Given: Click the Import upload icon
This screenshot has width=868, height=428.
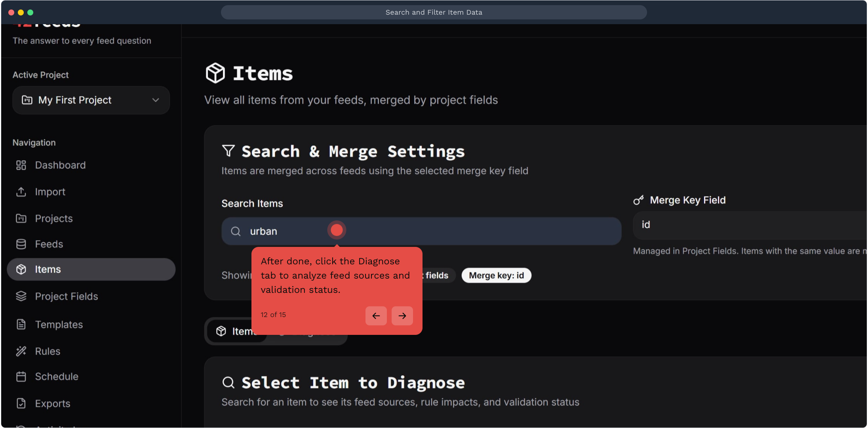Looking at the screenshot, I should point(21,192).
